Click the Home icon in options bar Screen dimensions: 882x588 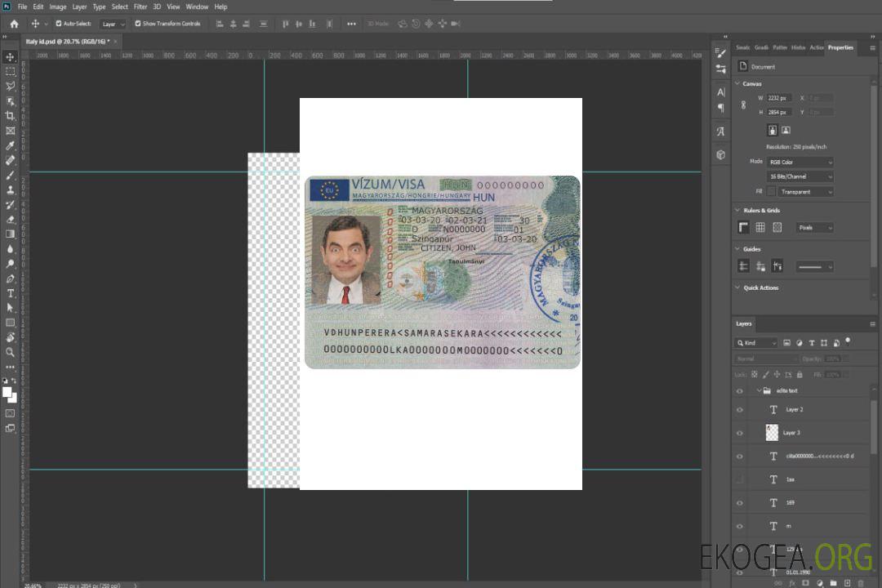(x=14, y=24)
